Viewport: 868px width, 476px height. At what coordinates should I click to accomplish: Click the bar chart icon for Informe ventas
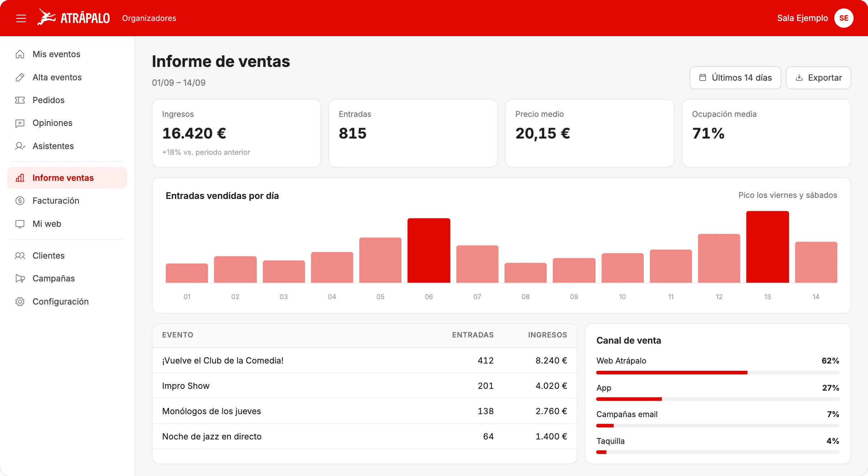(x=20, y=178)
